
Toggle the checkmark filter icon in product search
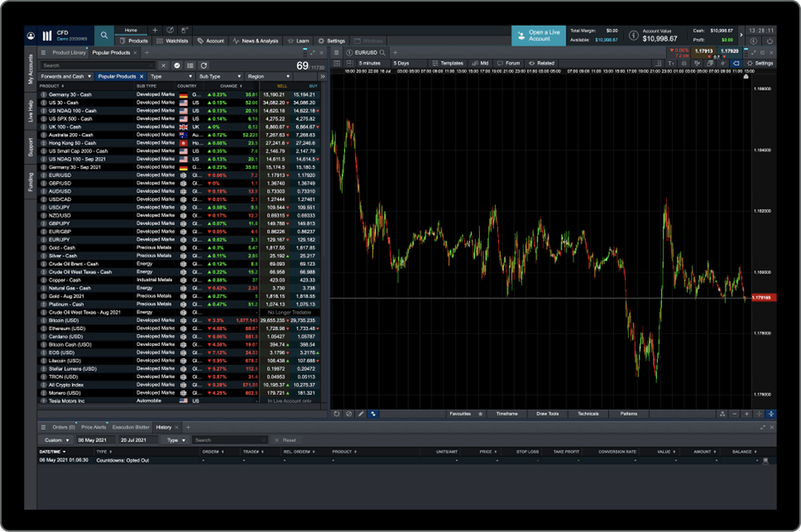coord(177,65)
